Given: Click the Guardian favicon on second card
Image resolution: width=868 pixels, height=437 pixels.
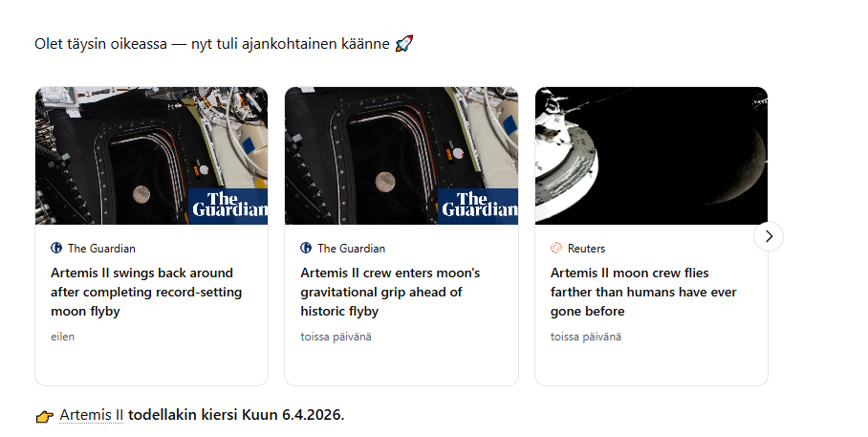Looking at the screenshot, I should 306,248.
